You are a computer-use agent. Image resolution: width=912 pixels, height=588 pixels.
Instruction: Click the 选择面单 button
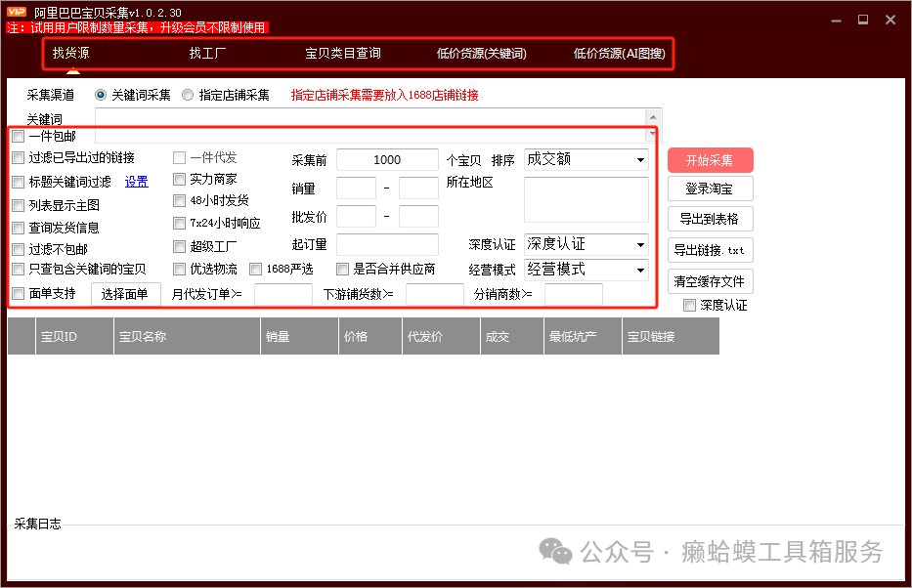click(125, 294)
